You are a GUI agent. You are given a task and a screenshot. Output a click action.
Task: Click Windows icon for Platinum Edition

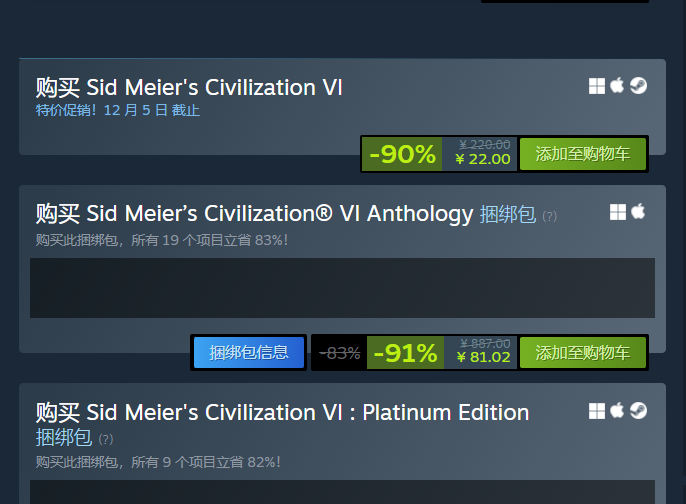pos(597,411)
